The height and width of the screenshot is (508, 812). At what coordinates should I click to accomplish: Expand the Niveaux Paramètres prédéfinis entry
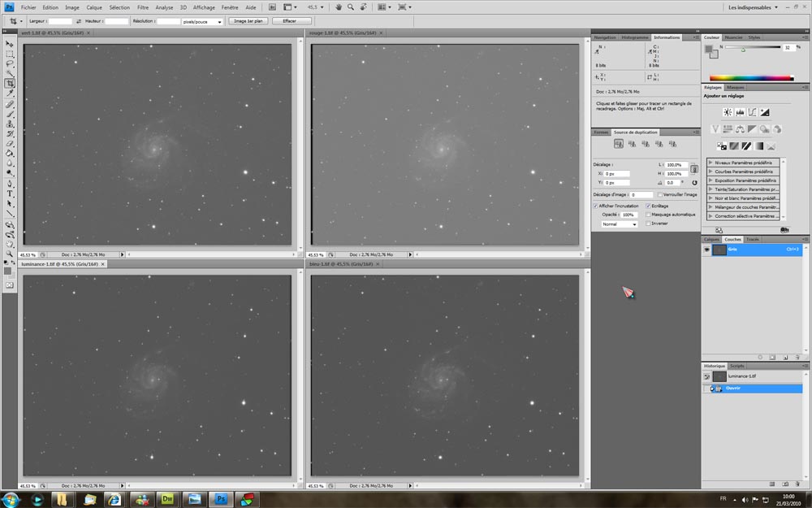[x=711, y=163]
